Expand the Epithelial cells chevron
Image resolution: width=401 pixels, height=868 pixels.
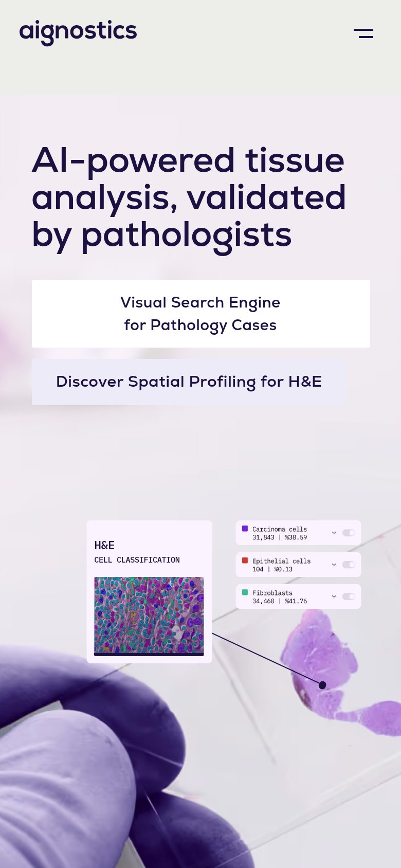[334, 565]
